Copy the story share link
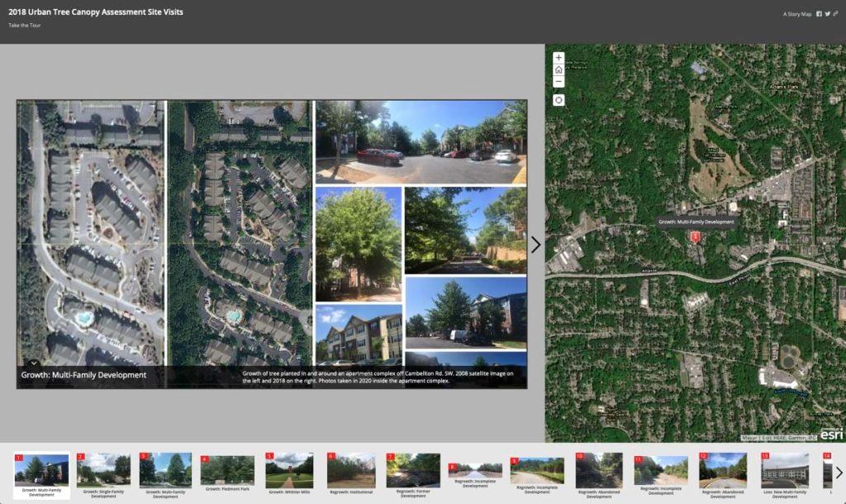The width and height of the screenshot is (846, 504). (x=836, y=14)
